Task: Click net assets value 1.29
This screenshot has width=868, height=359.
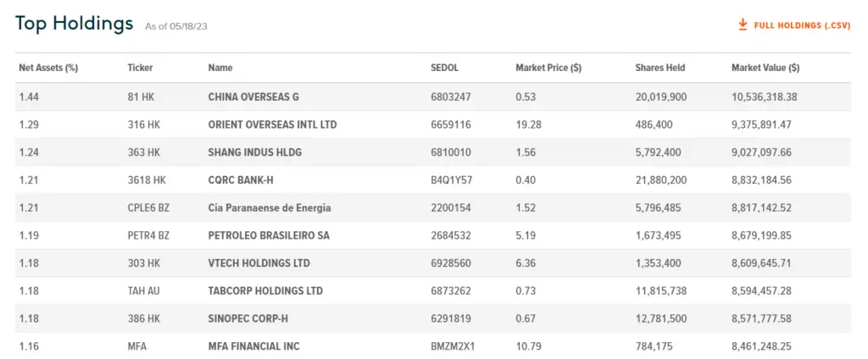Action: 27,124
